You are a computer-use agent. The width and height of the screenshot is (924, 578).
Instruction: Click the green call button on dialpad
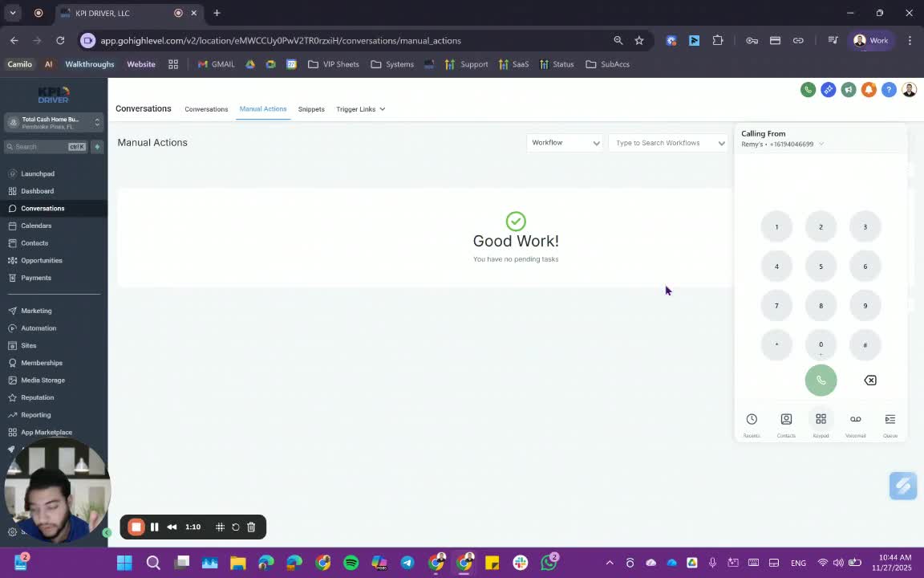(x=821, y=381)
